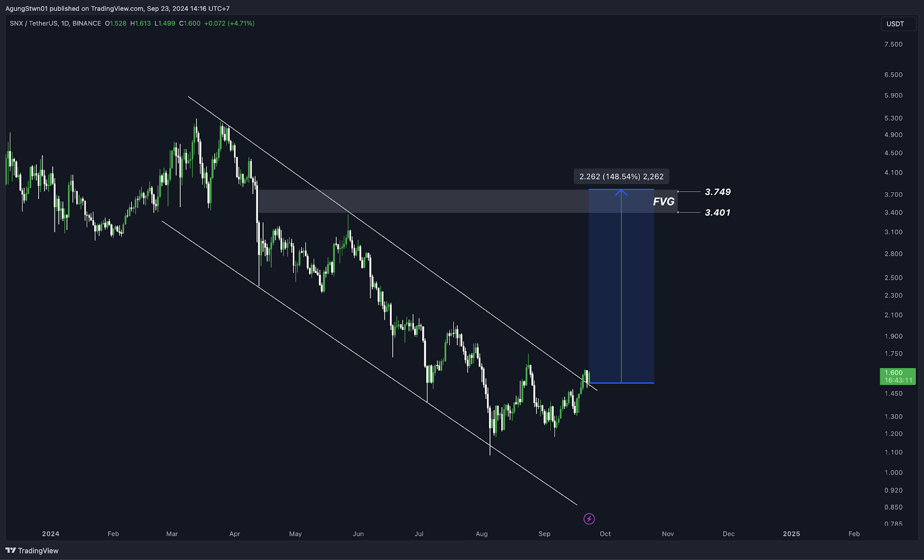Click the FVG label on the chart
This screenshot has height=560, width=924.
664,201
